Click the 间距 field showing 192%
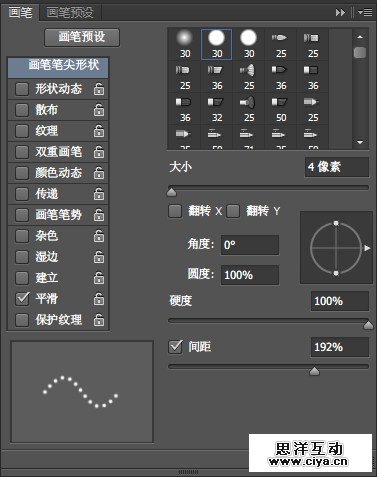 pyautogui.click(x=340, y=347)
